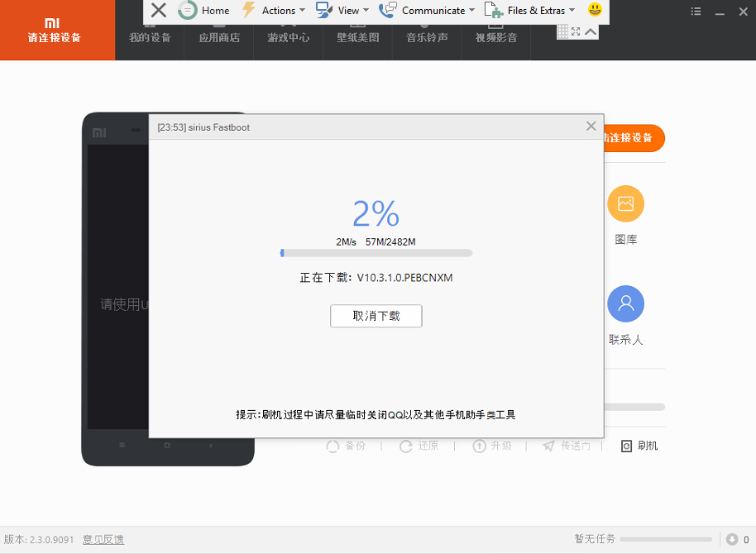The height and width of the screenshot is (554, 756).
Task: Click the phone menu key on device image
Action: pos(122,445)
